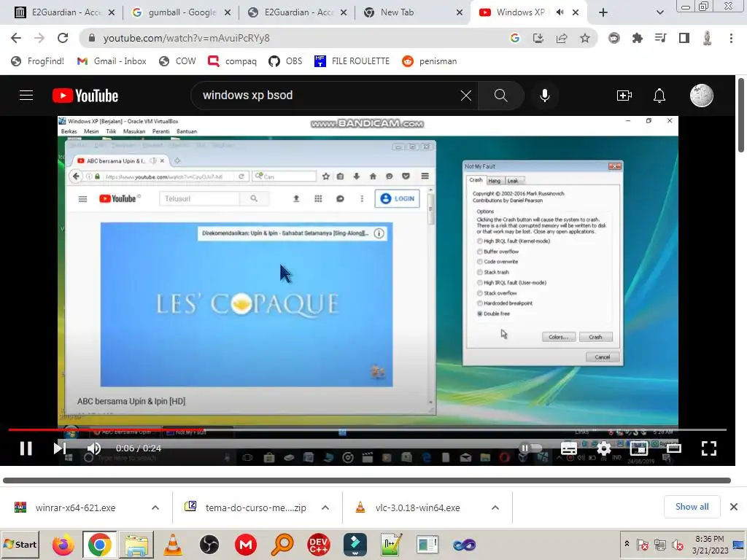Open the YouTube Create video icon
The width and height of the screenshot is (747, 560).
[x=624, y=96]
